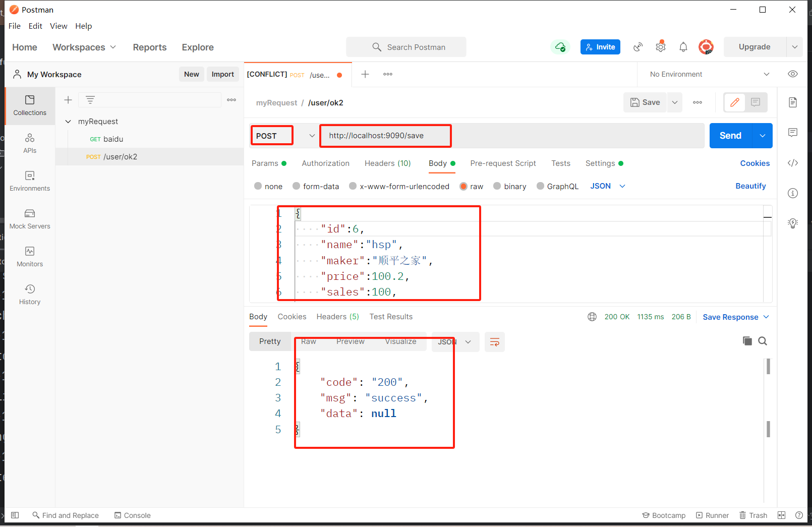Open the Cookies link

tap(755, 163)
